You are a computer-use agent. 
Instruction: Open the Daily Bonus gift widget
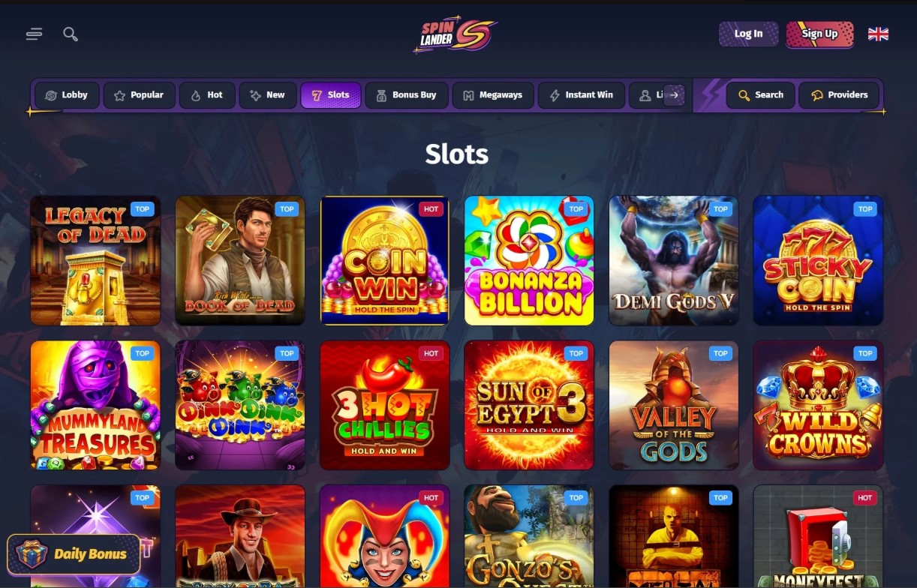74,554
